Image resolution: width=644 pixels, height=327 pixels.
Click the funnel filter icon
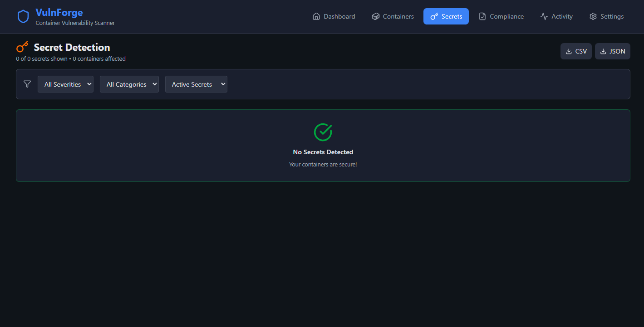click(x=27, y=84)
